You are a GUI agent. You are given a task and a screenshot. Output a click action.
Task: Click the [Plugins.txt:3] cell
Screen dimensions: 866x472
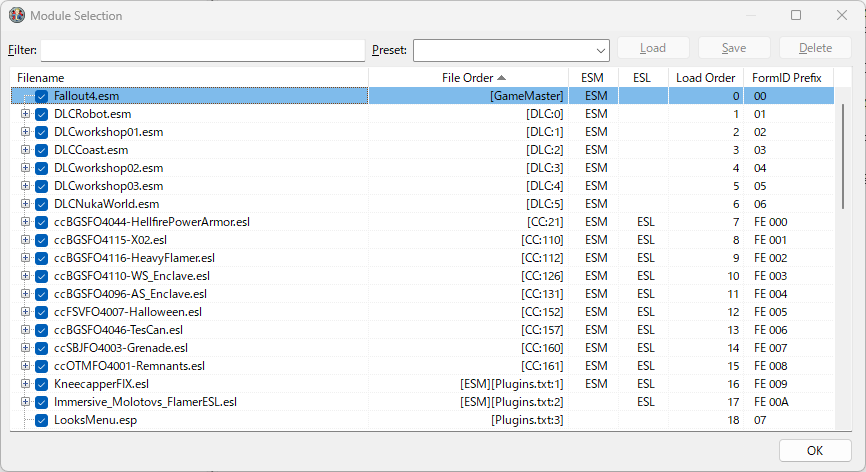click(527, 420)
